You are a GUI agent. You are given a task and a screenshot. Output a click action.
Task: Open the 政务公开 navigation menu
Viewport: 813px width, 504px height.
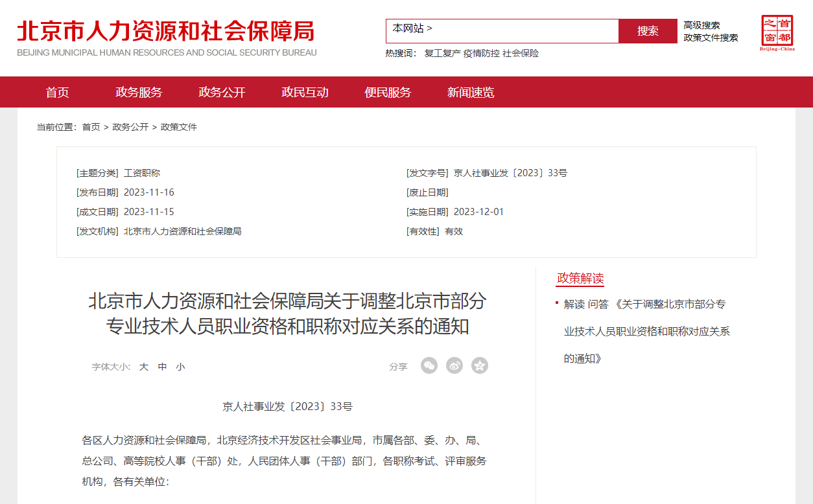[x=222, y=93]
